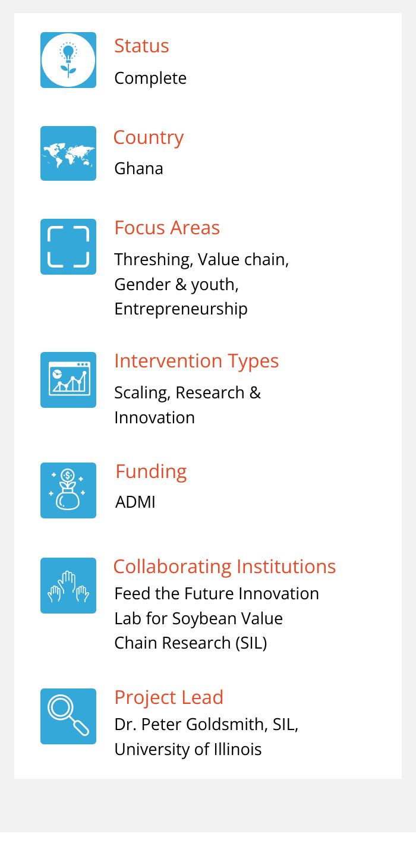Click the Intervention Types heading

(x=197, y=361)
